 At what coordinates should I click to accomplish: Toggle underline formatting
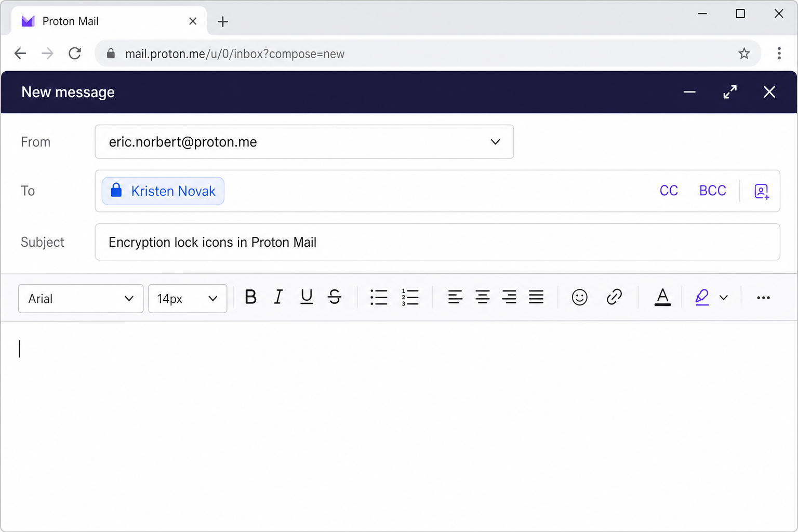point(307,297)
